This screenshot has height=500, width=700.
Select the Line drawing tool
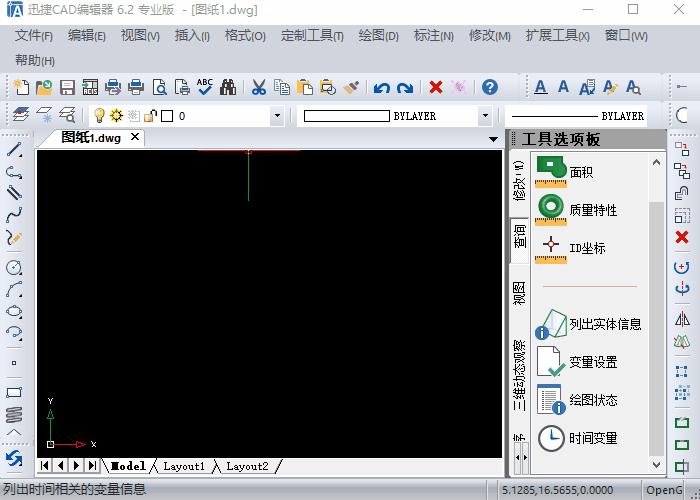coord(14,150)
